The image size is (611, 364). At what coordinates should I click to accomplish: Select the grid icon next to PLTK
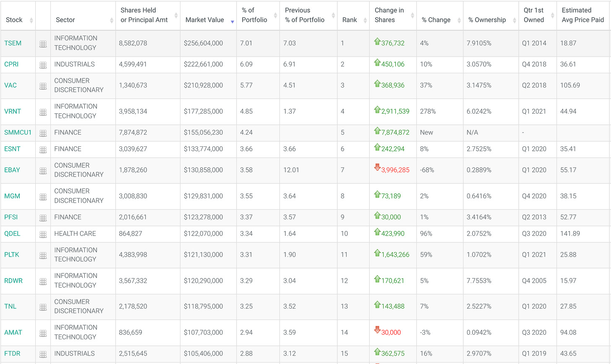tap(42, 255)
